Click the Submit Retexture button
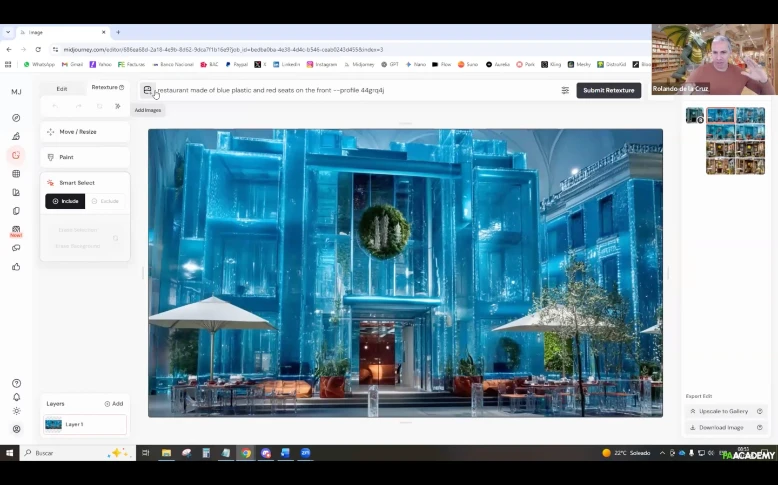The width and height of the screenshot is (778, 485). tap(608, 90)
